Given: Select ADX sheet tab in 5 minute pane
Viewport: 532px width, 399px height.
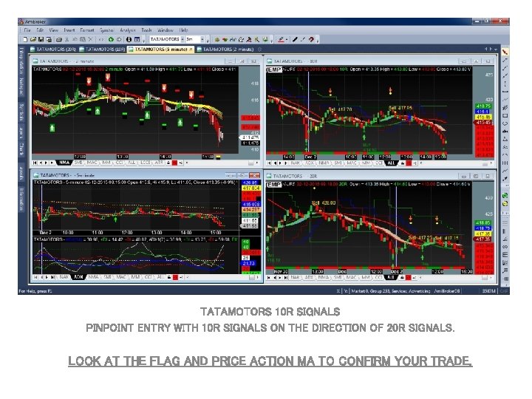Looking at the screenshot, I should point(78,277).
